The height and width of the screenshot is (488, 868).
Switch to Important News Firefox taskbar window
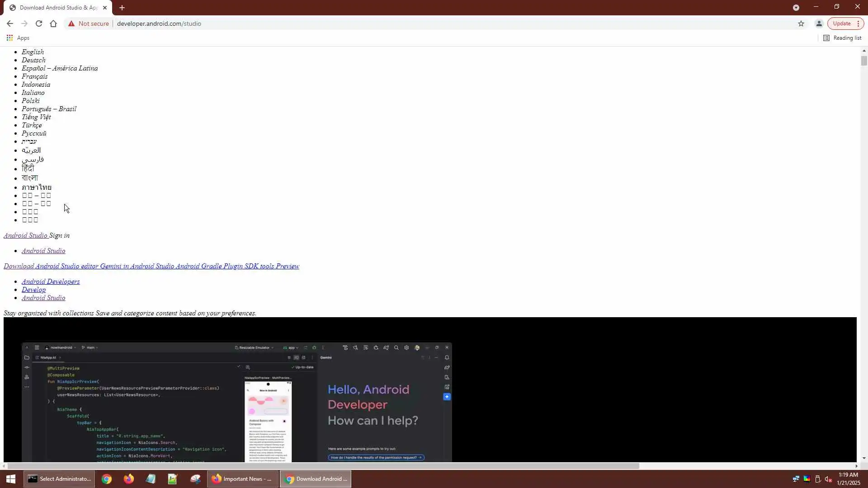[243, 479]
